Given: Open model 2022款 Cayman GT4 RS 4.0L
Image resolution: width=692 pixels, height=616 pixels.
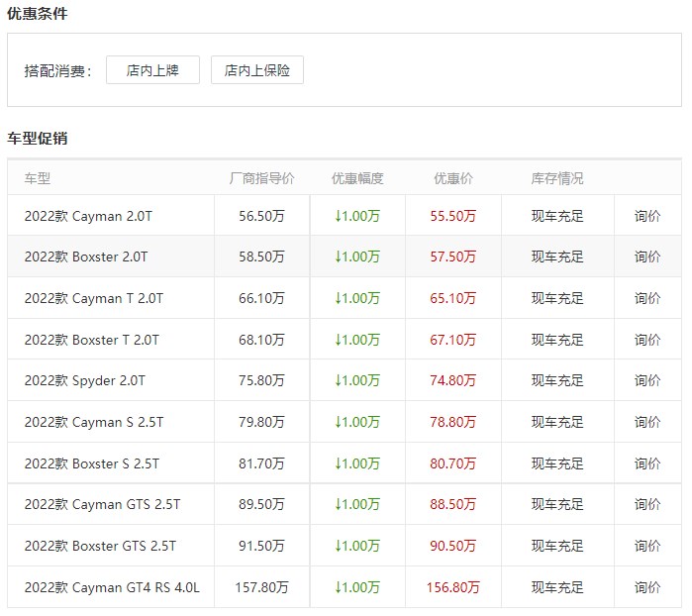Looking at the screenshot, I should pos(112,587).
